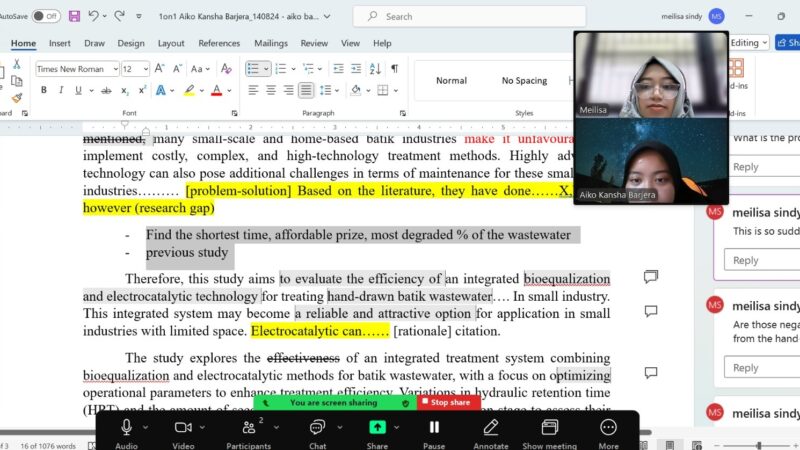The width and height of the screenshot is (800, 450).
Task: Click the yellow text highlight color button
Action: [x=188, y=90]
